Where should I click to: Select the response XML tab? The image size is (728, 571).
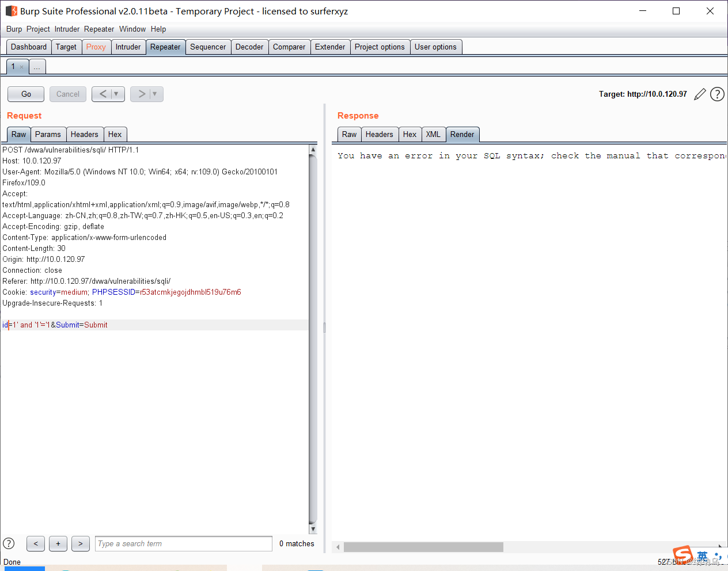[433, 134]
